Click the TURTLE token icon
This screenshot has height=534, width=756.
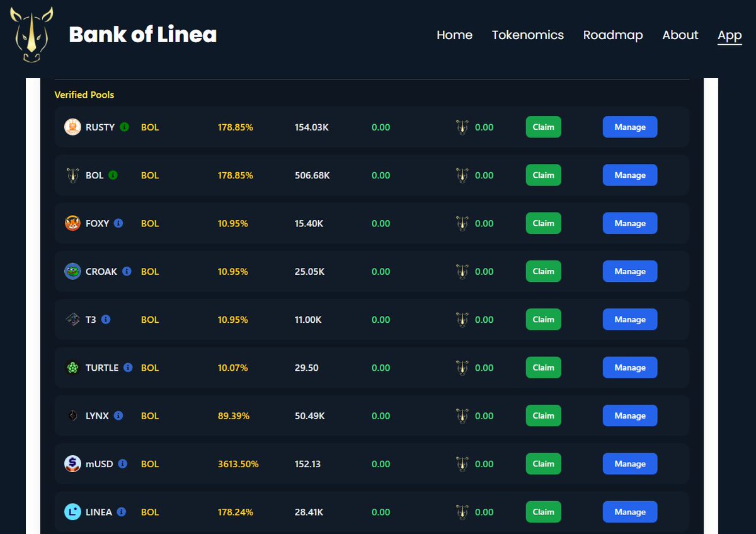tap(72, 368)
